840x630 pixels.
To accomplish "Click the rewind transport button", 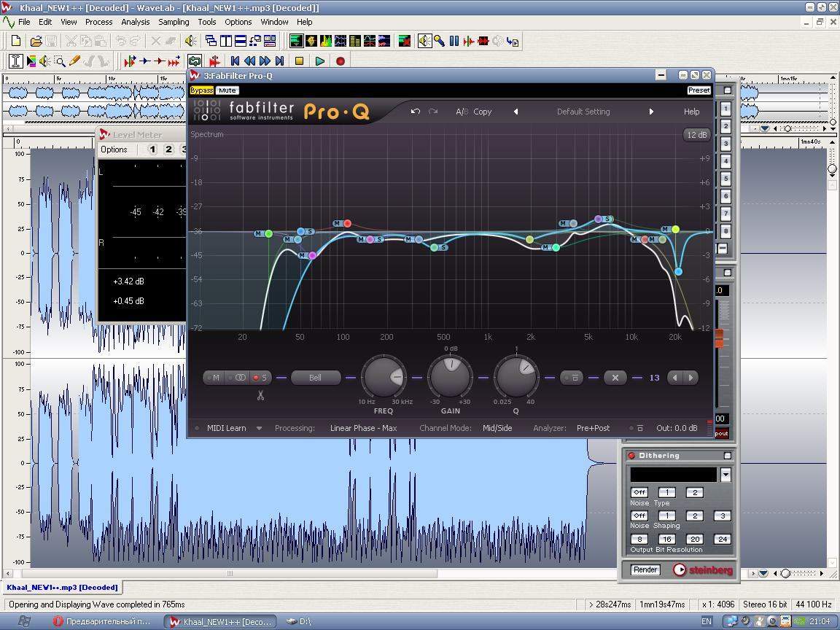I will click(249, 61).
